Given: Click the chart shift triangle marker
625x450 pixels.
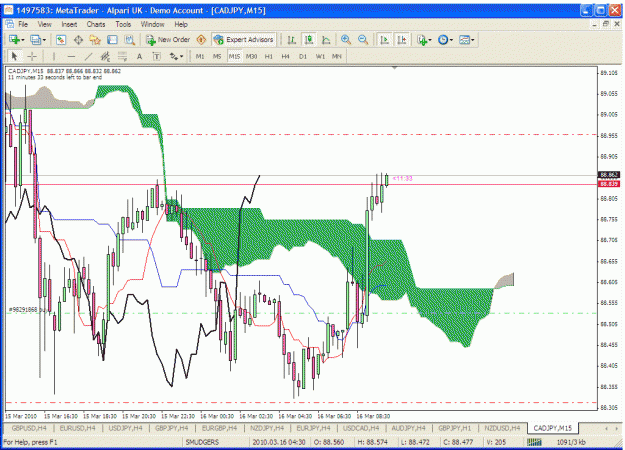Looking at the screenshot, I should [394, 68].
